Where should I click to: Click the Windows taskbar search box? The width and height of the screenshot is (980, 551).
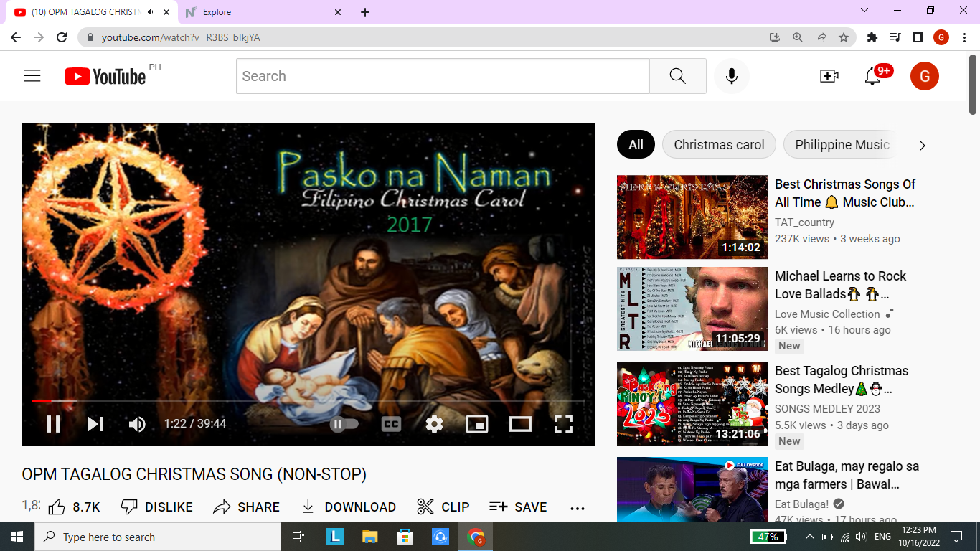pos(158,537)
